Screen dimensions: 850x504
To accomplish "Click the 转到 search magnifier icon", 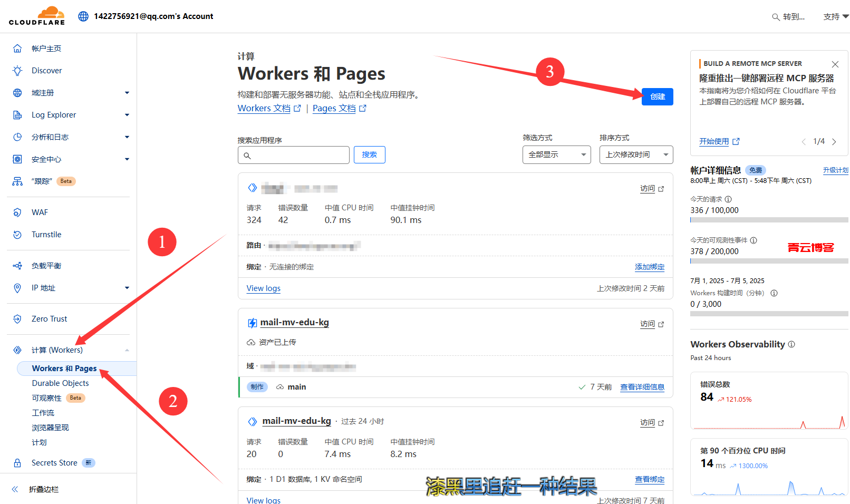I will (776, 17).
